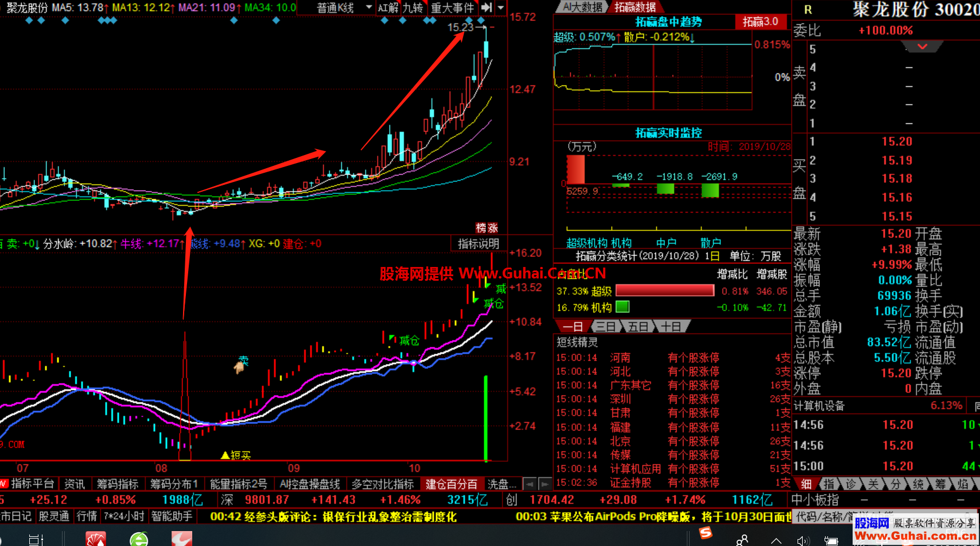Open the 智能助手 assistant
Image resolution: width=980 pixels, height=546 pixels.
172,516
